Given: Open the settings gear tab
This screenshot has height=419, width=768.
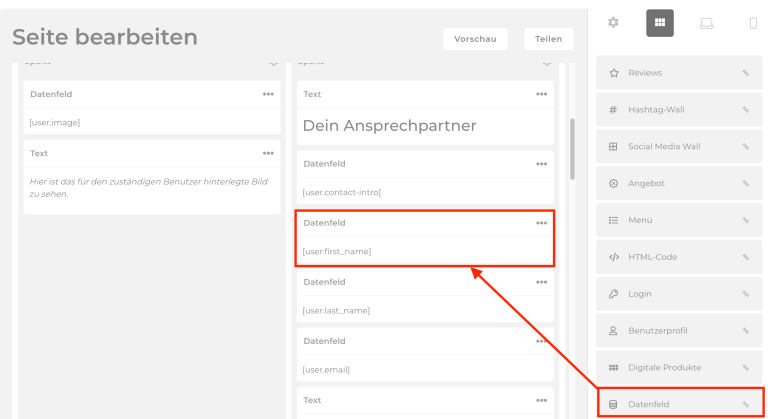Looking at the screenshot, I should [613, 23].
